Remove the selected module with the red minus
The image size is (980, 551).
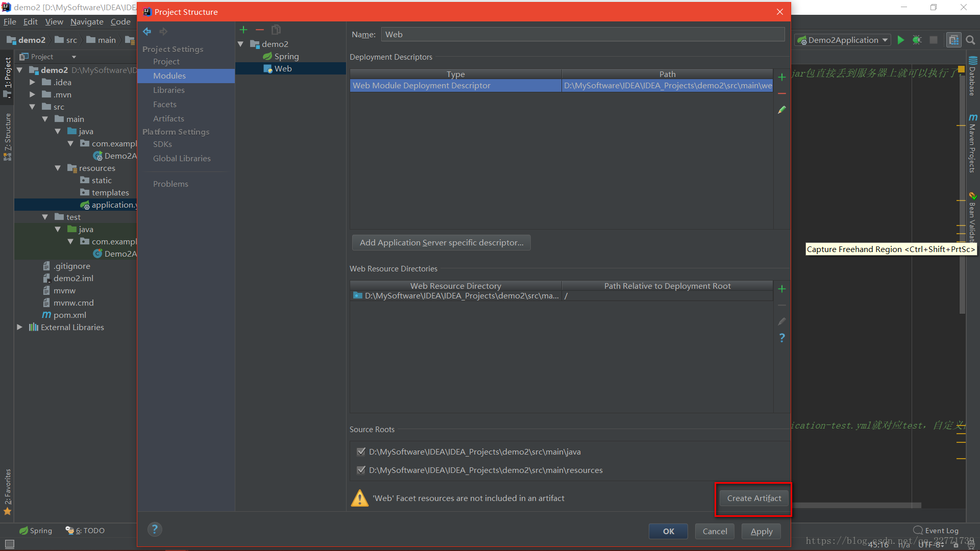[x=260, y=30]
